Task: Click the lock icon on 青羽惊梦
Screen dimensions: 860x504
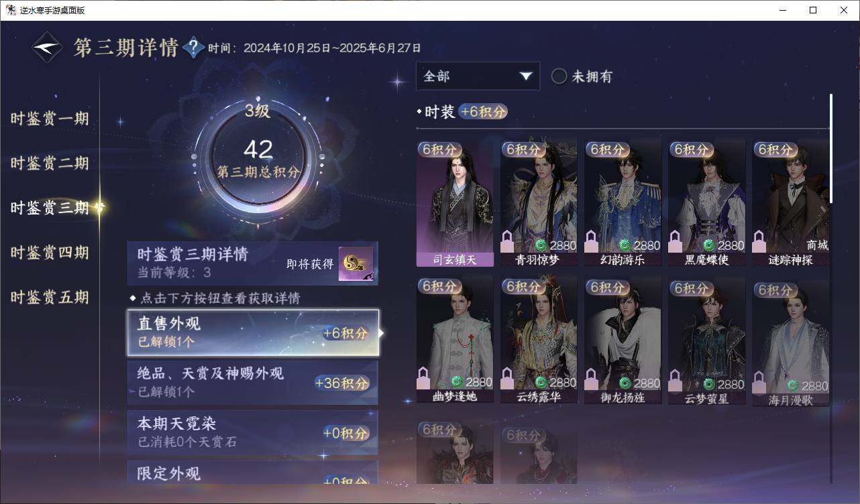Action: coord(508,241)
